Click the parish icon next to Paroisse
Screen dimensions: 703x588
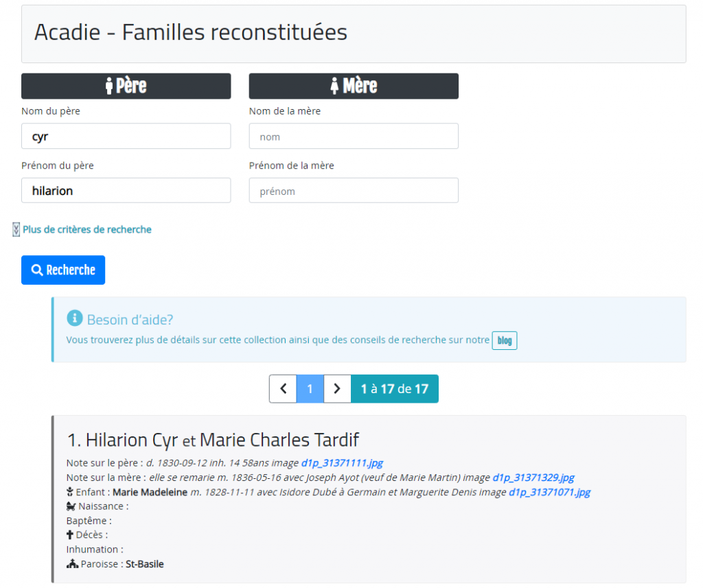point(71,564)
